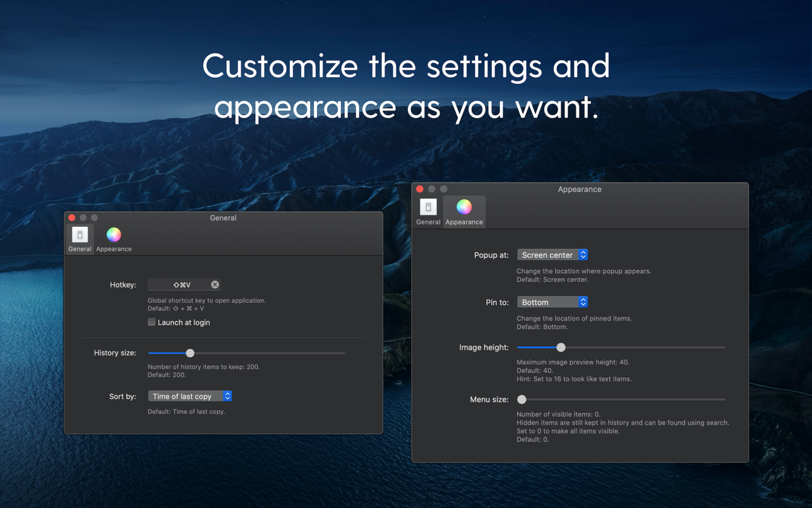Click "Number of visible items: 0." text
The height and width of the screenshot is (508, 812).
click(558, 414)
